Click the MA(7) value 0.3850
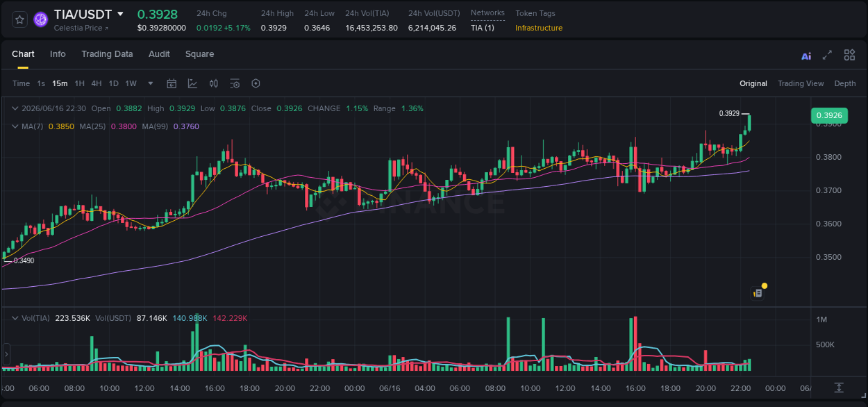 (60, 126)
